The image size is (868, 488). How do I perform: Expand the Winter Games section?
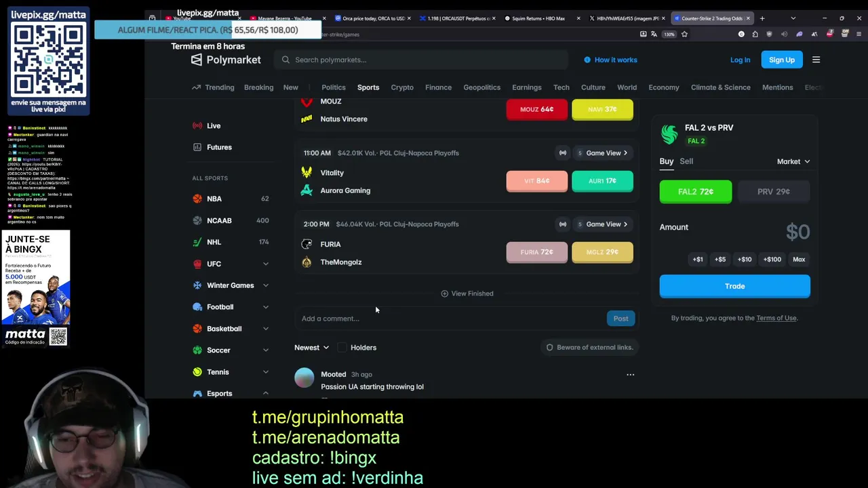(265, 285)
